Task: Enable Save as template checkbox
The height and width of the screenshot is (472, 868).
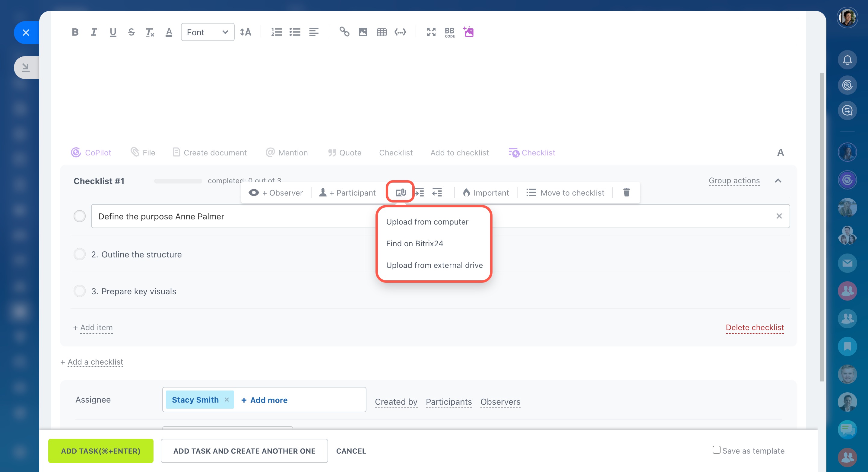Action: (716, 450)
